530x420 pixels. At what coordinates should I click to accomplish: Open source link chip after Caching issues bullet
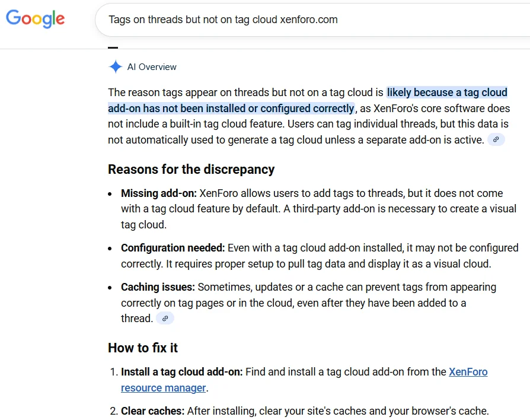pos(165,319)
